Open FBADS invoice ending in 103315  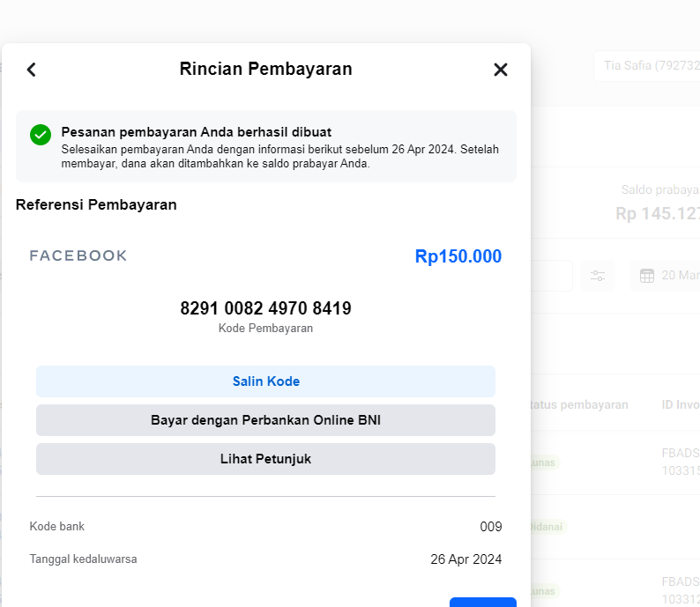[681, 462]
